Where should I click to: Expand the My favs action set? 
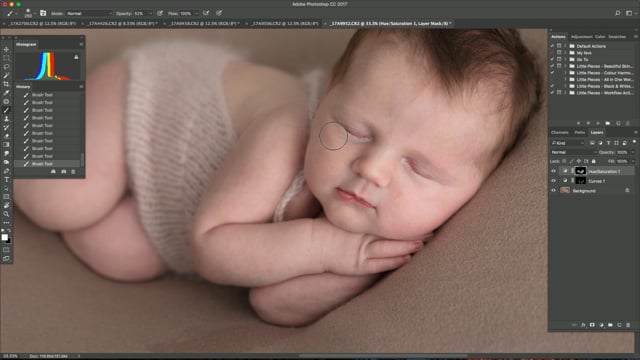566,53
